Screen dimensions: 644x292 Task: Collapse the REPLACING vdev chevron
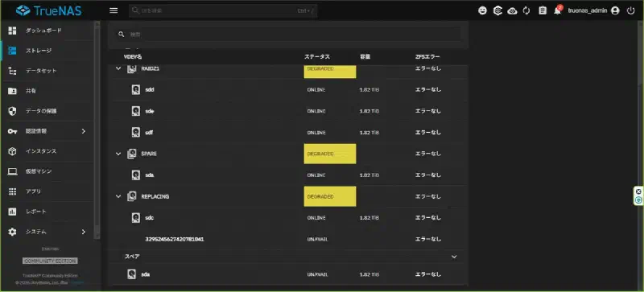coord(118,196)
